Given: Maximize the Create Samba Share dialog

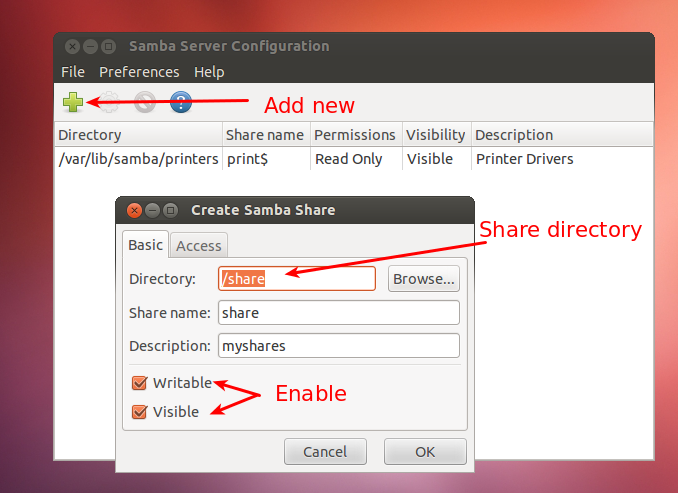Looking at the screenshot, I should pos(170,211).
